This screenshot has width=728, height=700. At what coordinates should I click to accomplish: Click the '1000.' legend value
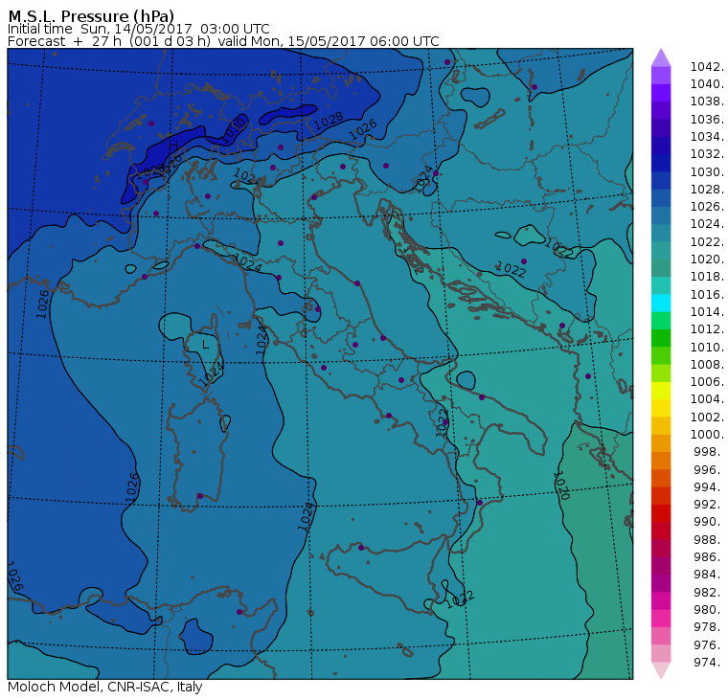[x=707, y=435]
